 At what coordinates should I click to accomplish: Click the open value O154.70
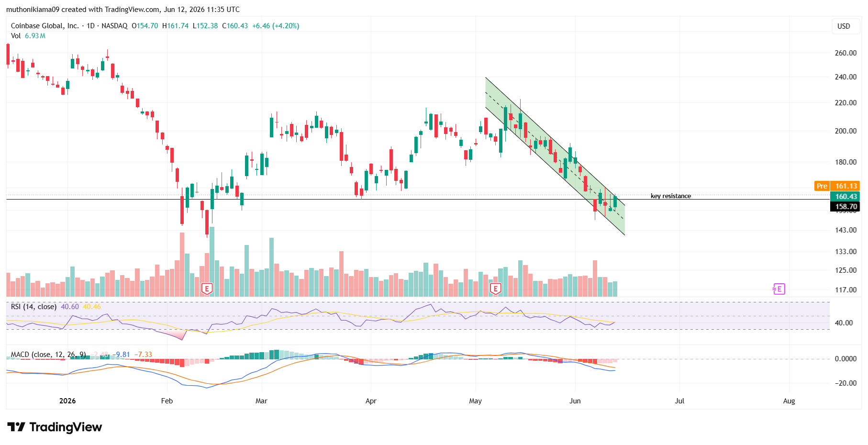click(145, 26)
